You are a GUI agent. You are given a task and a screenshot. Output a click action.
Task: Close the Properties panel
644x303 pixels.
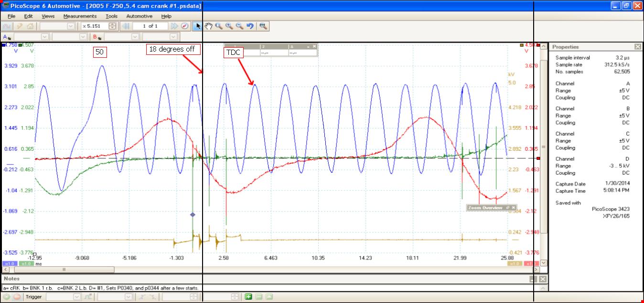point(638,47)
